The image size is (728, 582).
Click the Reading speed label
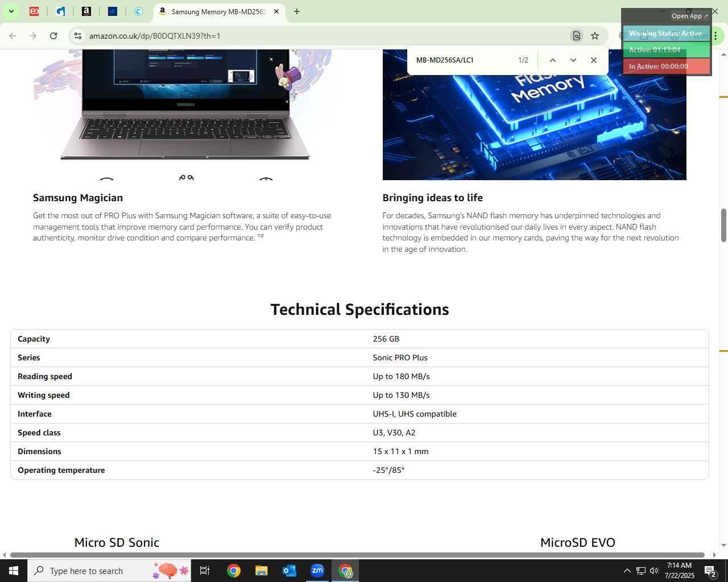click(45, 376)
